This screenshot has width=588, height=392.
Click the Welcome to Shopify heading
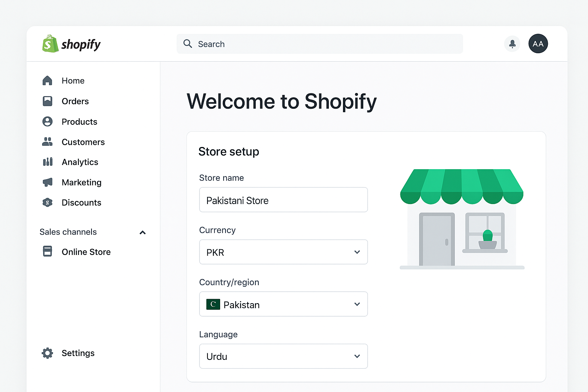pos(282,102)
